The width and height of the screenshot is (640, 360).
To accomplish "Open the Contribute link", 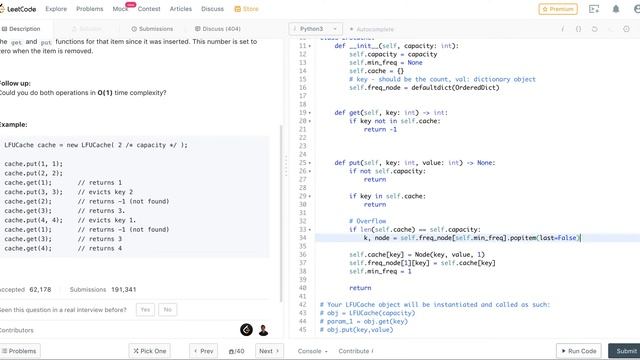I will (x=356, y=351).
